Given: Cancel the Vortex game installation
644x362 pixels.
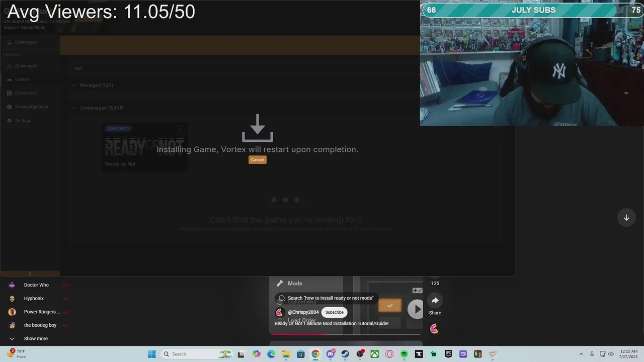Looking at the screenshot, I should (x=257, y=160).
